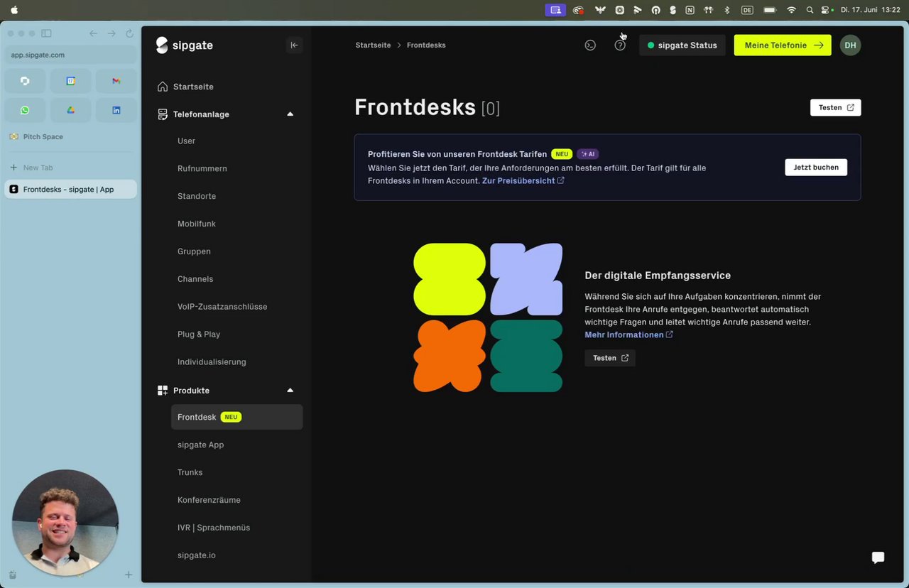Click the Frontdesks breadcrumb
Image resolution: width=909 pixels, height=588 pixels.
coord(426,45)
